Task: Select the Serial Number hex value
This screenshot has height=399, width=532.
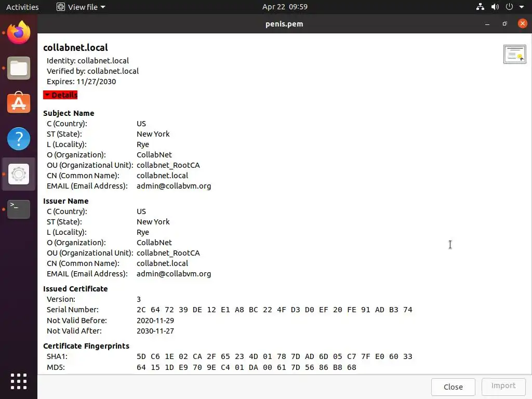Action: click(274, 310)
